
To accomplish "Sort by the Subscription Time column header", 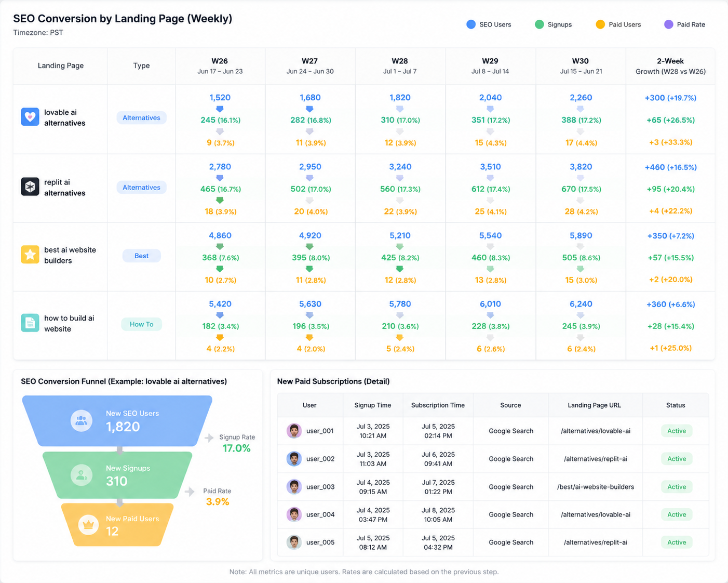I will point(438,405).
